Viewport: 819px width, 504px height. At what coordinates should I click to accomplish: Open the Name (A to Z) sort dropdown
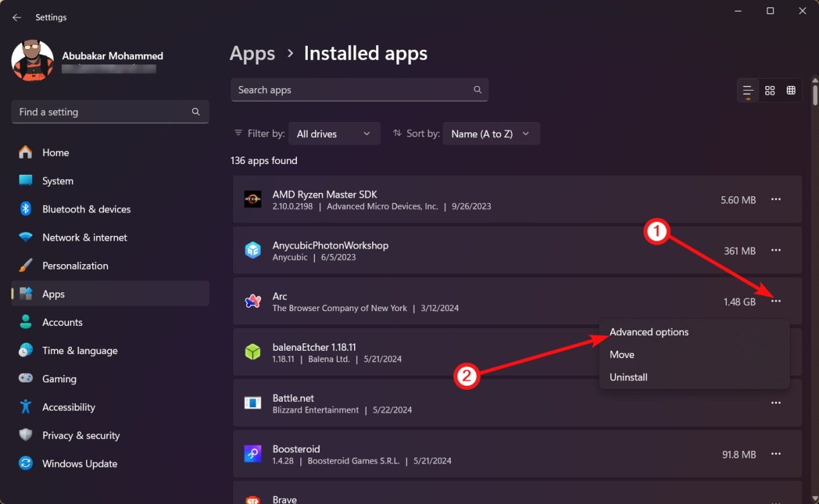tap(491, 133)
